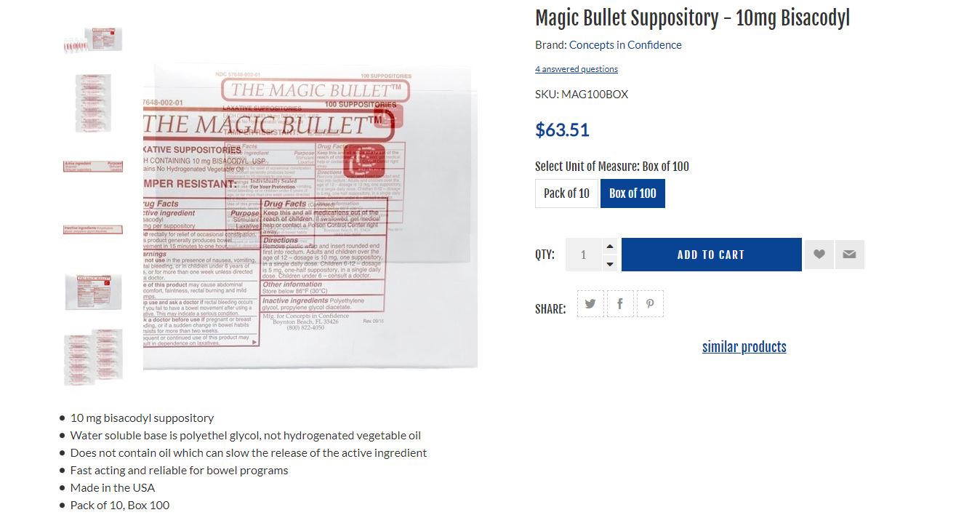The width and height of the screenshot is (980, 531).
Task: Decrease quantity with down arrow
Action: coord(610,263)
